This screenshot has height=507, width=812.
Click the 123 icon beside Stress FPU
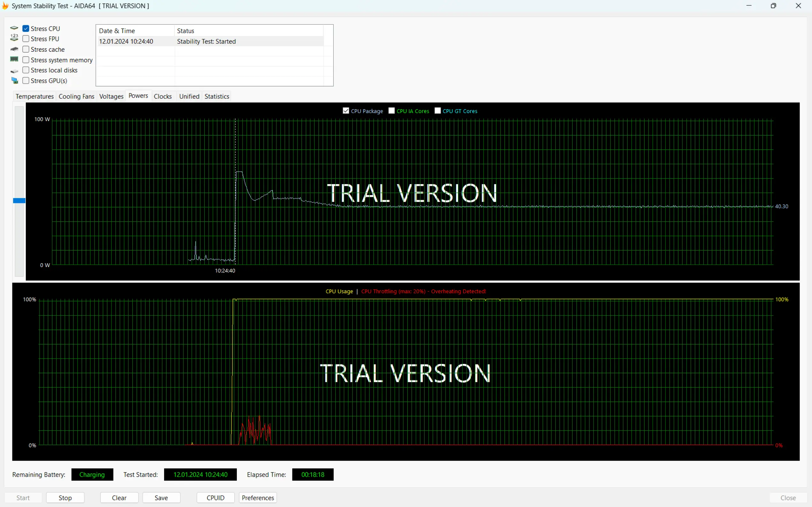(14, 38)
